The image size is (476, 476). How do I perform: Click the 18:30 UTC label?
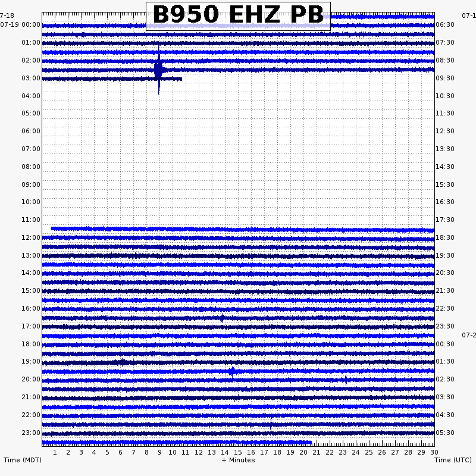(445, 237)
